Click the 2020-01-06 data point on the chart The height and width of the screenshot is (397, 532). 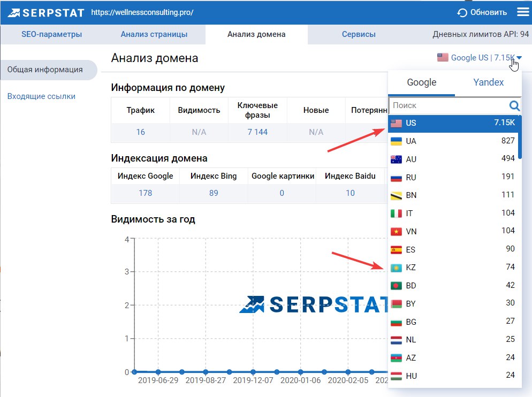(300, 372)
